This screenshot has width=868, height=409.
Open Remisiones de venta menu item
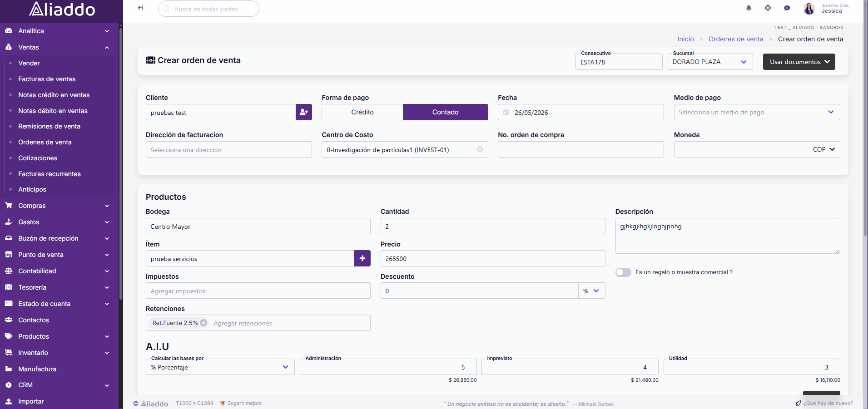pyautogui.click(x=49, y=126)
